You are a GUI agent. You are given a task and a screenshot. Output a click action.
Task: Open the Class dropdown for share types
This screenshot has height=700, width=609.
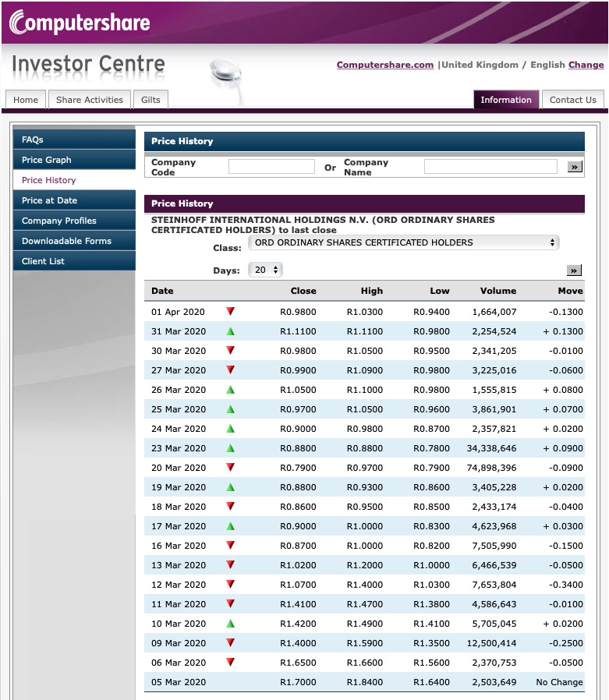[402, 242]
